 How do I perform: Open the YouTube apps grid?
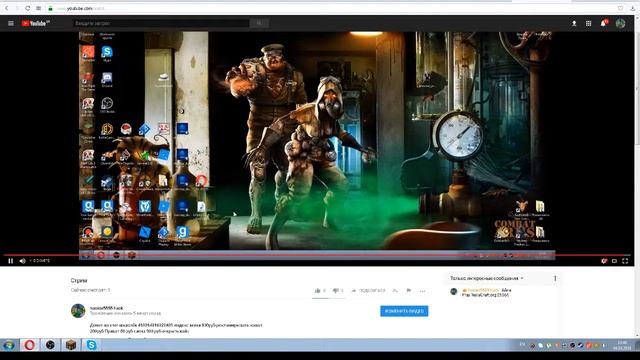point(588,24)
